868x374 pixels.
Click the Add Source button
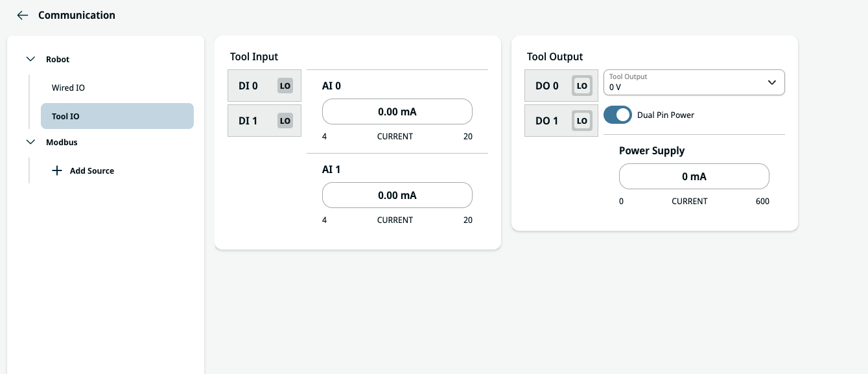click(91, 170)
